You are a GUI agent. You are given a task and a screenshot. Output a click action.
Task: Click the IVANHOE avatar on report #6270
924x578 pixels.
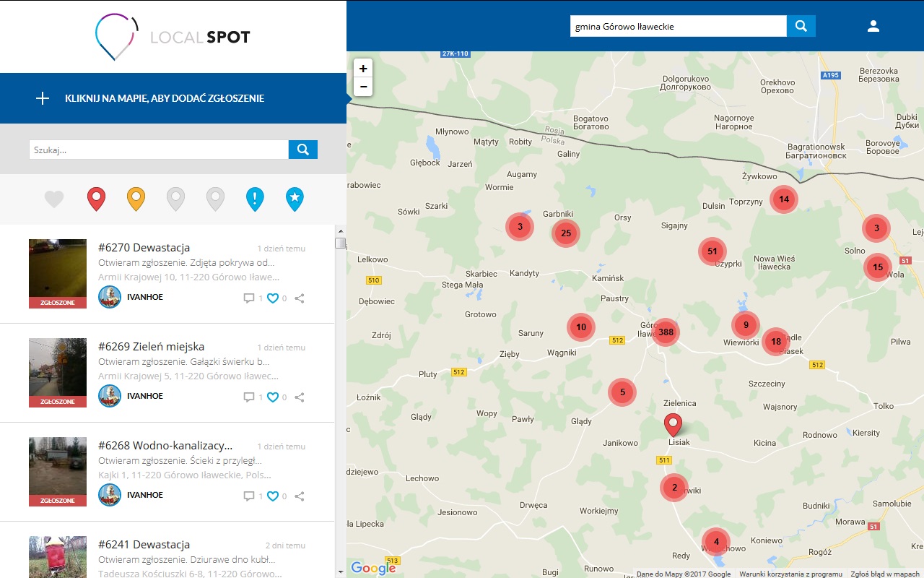pos(110,297)
